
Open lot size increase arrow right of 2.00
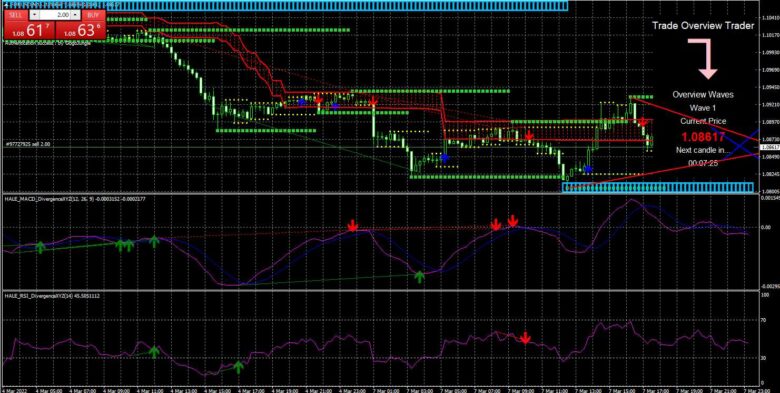pos(75,15)
